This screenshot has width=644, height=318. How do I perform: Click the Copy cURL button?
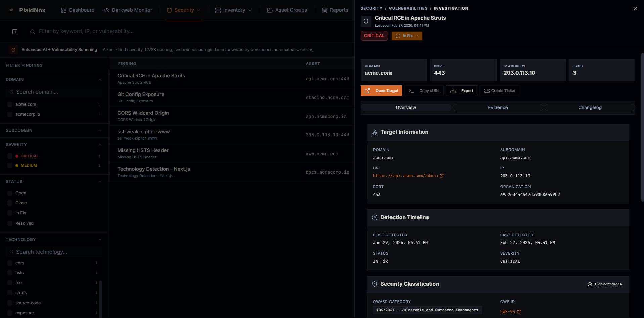[x=424, y=91]
